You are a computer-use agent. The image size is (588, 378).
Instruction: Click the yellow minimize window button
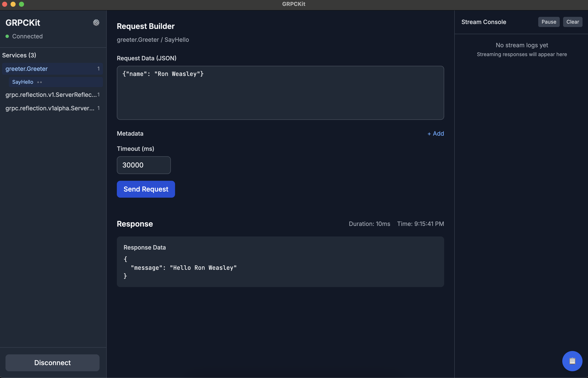pos(13,4)
